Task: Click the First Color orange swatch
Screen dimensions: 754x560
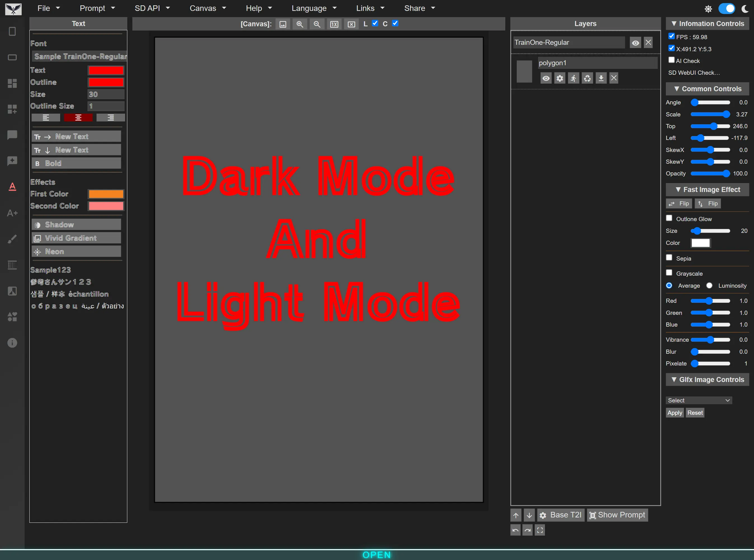Action: click(x=106, y=194)
